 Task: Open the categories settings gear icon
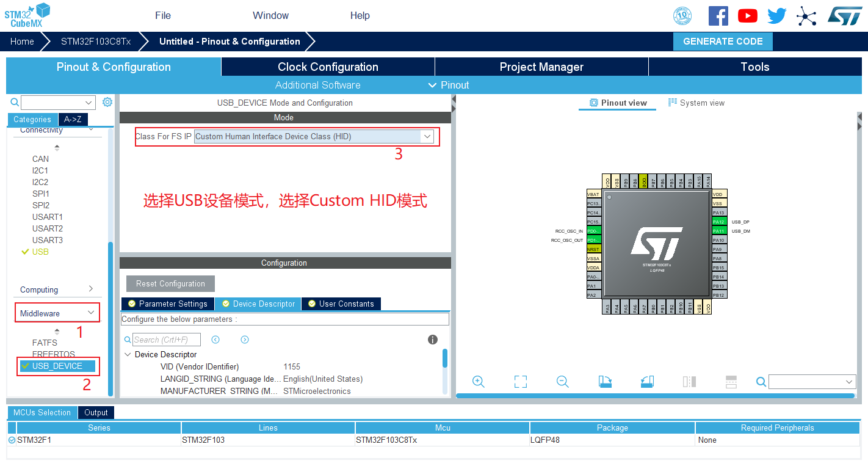[x=107, y=102]
